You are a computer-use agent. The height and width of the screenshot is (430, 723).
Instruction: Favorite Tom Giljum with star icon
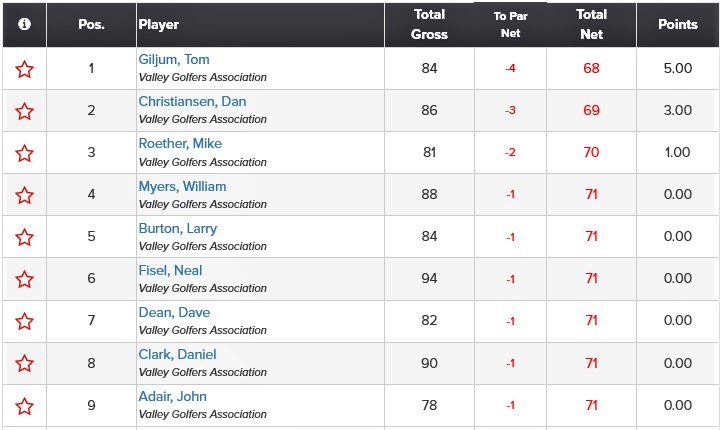click(x=24, y=70)
